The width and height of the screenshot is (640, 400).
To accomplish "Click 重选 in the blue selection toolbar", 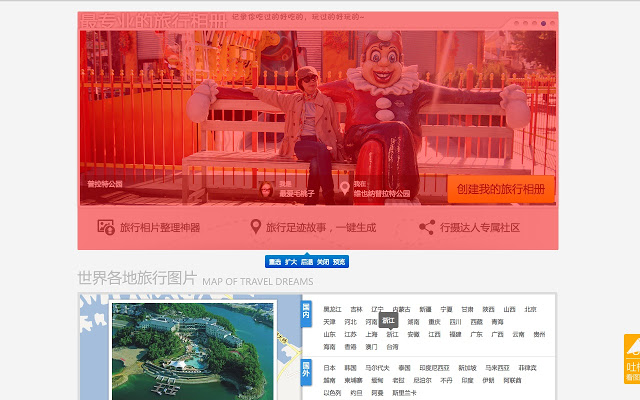I will click(x=275, y=262).
